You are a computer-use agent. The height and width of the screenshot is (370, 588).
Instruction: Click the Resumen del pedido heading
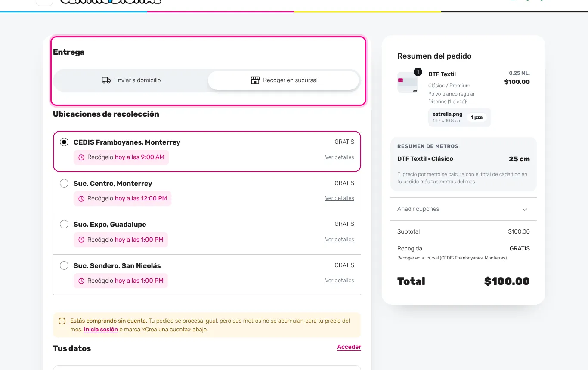pyautogui.click(x=434, y=56)
